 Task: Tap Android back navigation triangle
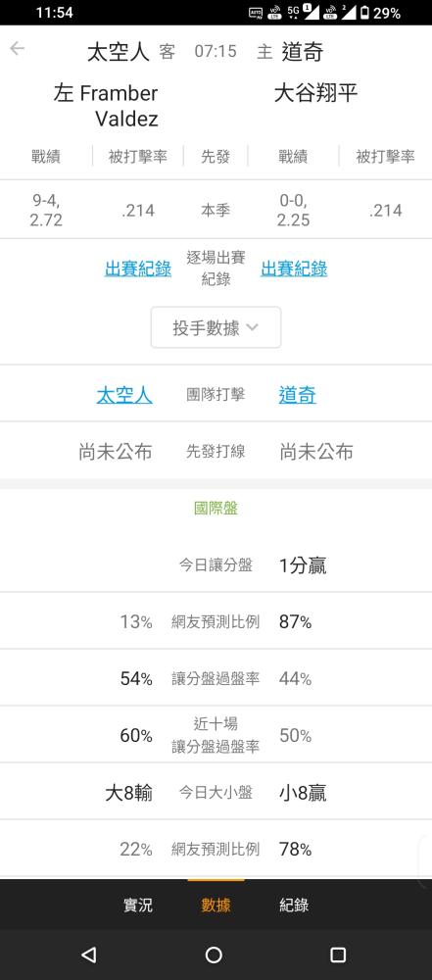pos(89,955)
